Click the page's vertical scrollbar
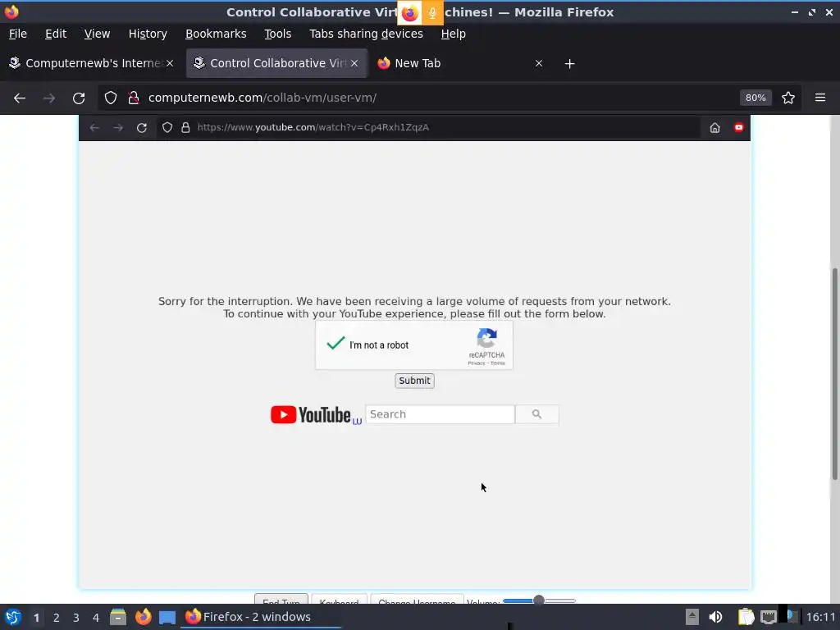Screen dimensions: 840x630 (834, 374)
